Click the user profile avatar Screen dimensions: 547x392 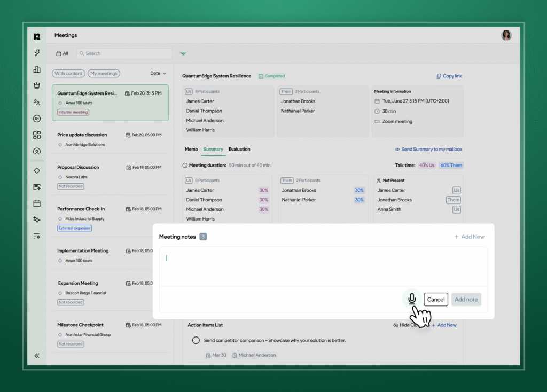[506, 35]
